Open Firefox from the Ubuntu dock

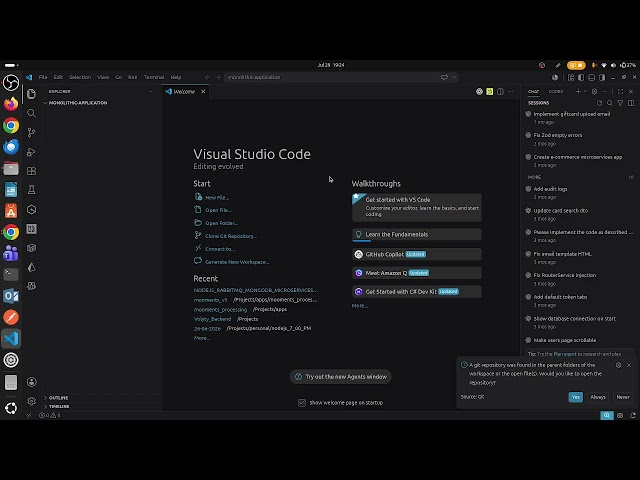tap(11, 104)
